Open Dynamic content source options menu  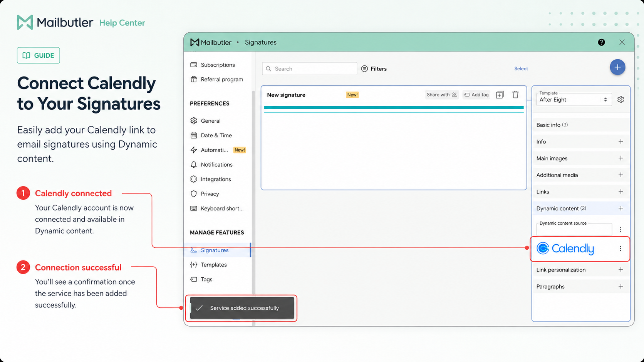[621, 229]
